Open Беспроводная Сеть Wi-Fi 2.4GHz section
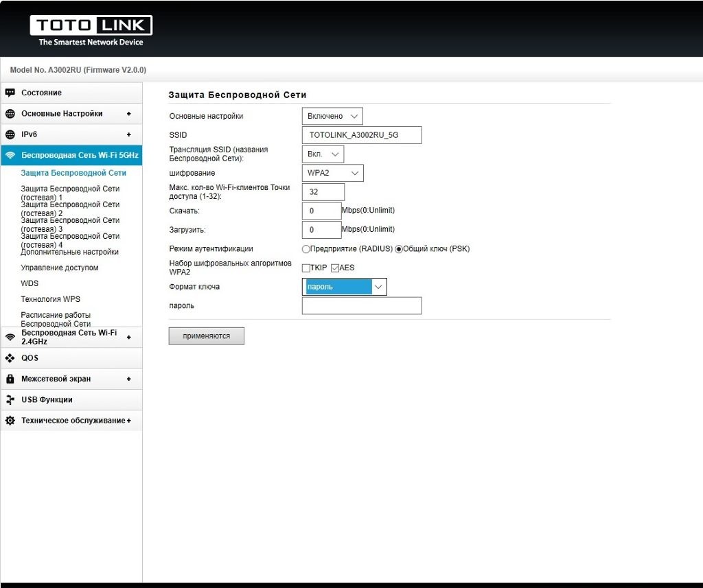 click(71, 337)
